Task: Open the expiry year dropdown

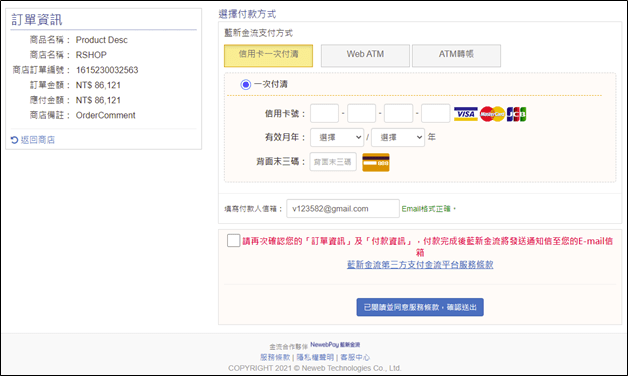Action: [x=398, y=137]
